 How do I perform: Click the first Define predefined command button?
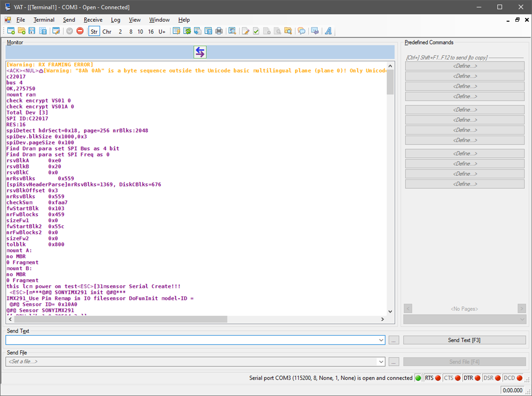tap(465, 66)
